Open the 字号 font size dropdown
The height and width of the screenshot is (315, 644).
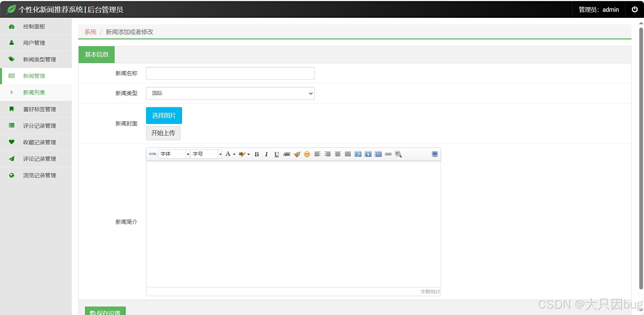(x=206, y=154)
